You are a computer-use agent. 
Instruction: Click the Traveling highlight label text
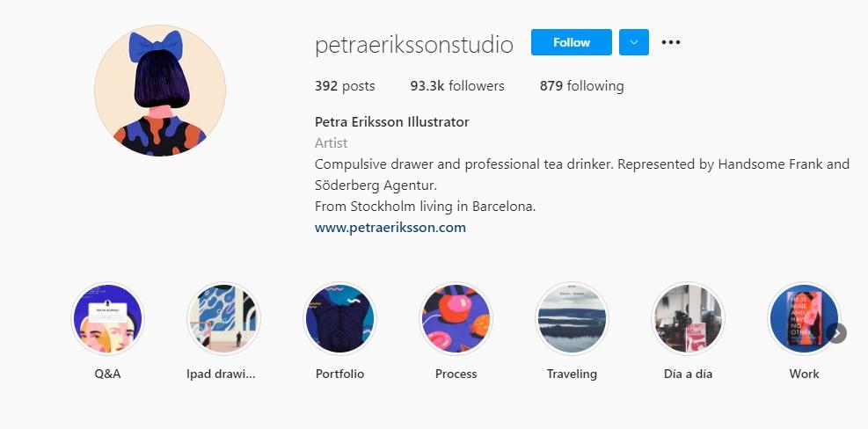tap(572, 374)
